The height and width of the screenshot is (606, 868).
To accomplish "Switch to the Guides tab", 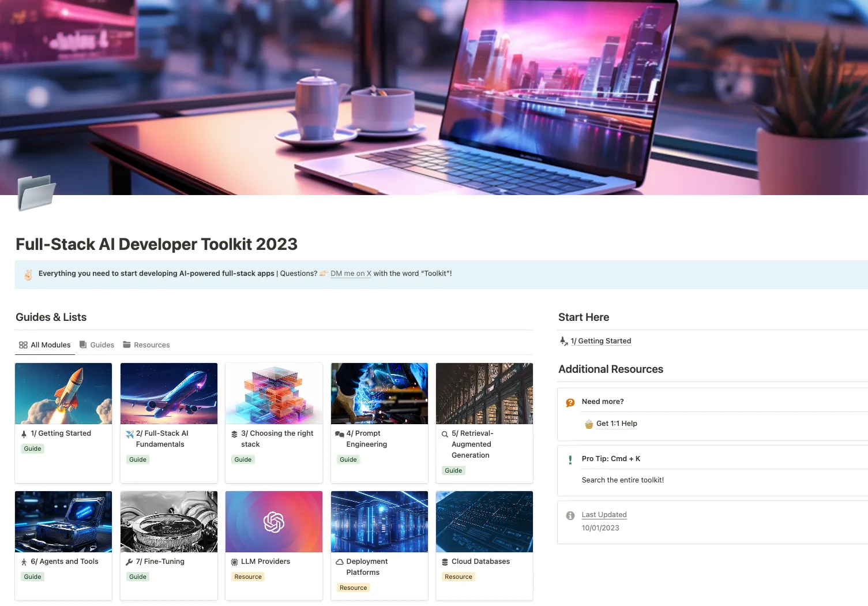I will click(102, 345).
